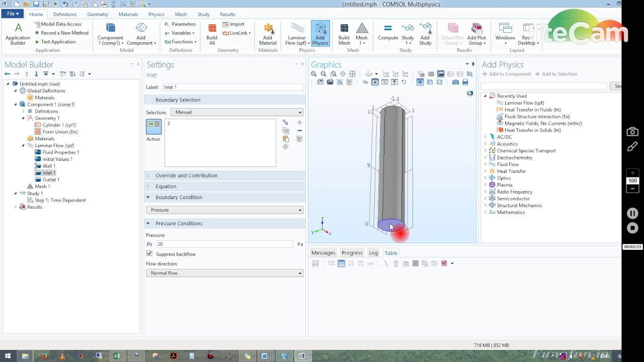Toggle the view unhidden objects eye icon
This screenshot has height=362, width=644.
point(375,82)
